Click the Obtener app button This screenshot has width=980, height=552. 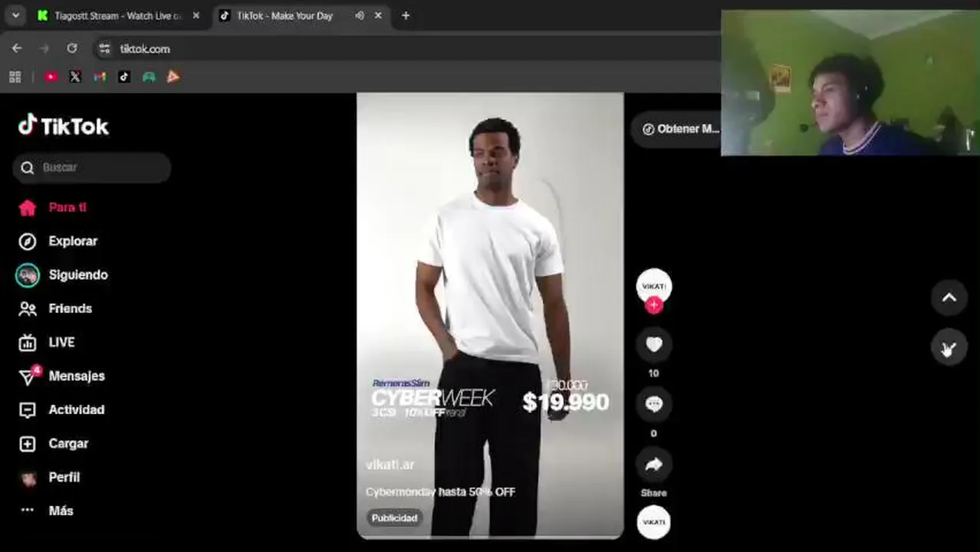[677, 129]
